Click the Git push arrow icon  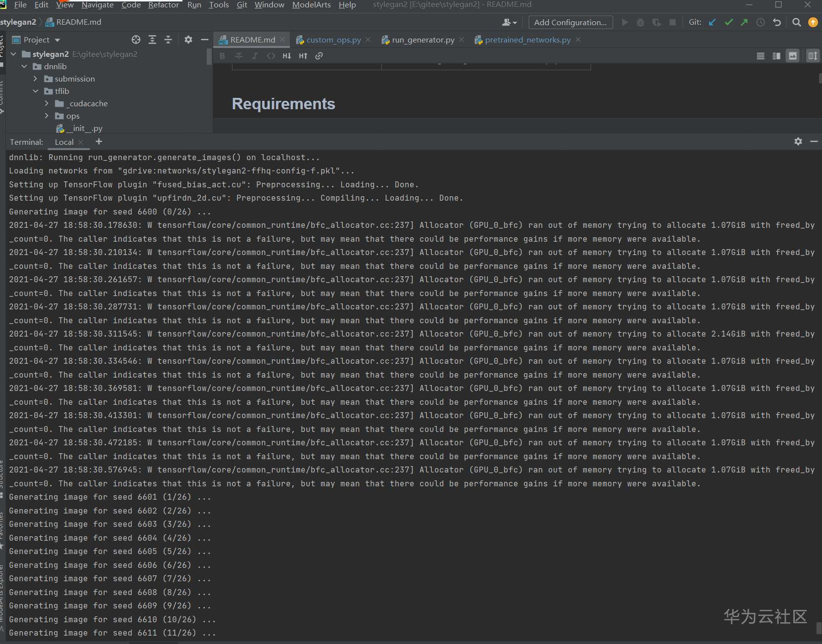coord(744,22)
